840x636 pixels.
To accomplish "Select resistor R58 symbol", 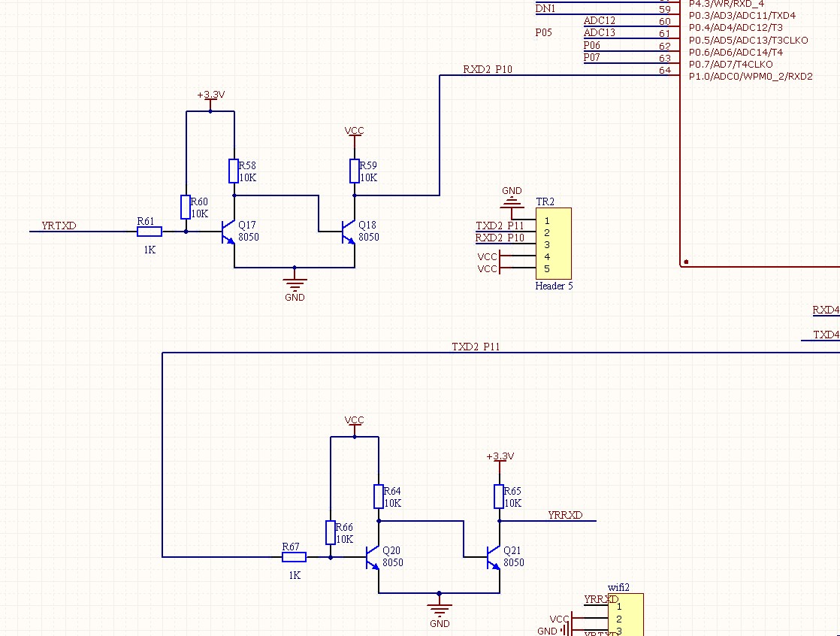I will click(234, 171).
